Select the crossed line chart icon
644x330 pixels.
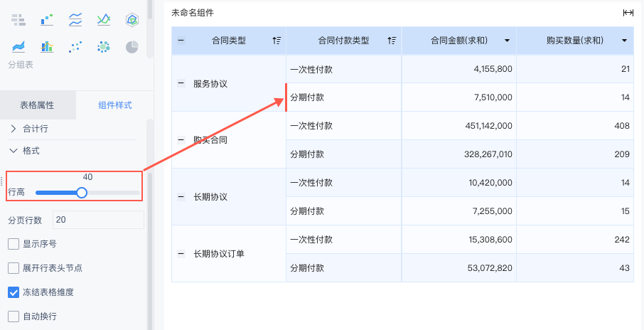(x=104, y=19)
